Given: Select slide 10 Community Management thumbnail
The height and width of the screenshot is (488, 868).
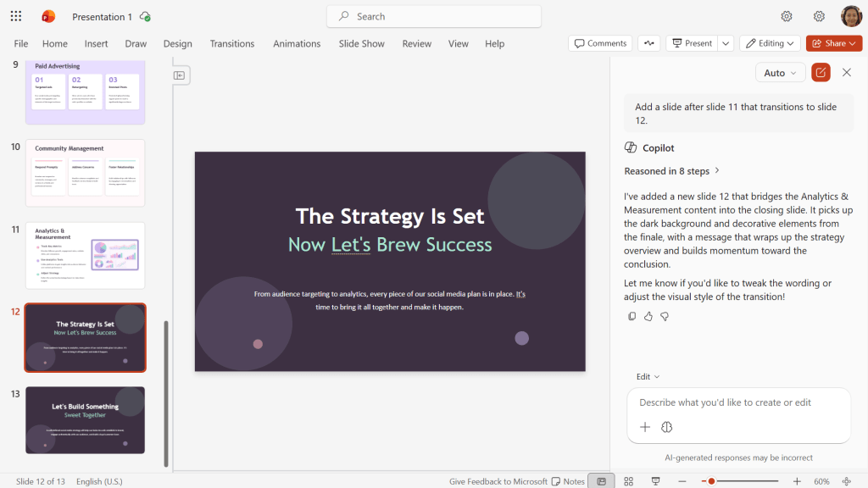Looking at the screenshot, I should point(86,173).
